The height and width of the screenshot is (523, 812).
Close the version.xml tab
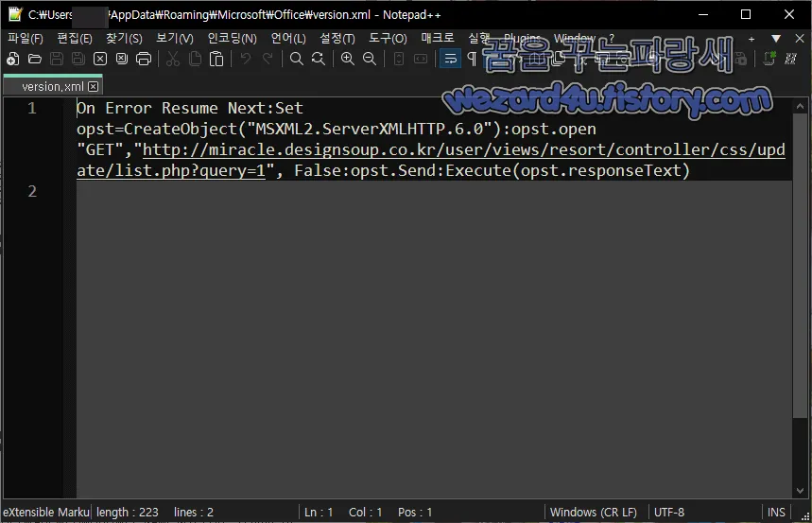[x=94, y=87]
